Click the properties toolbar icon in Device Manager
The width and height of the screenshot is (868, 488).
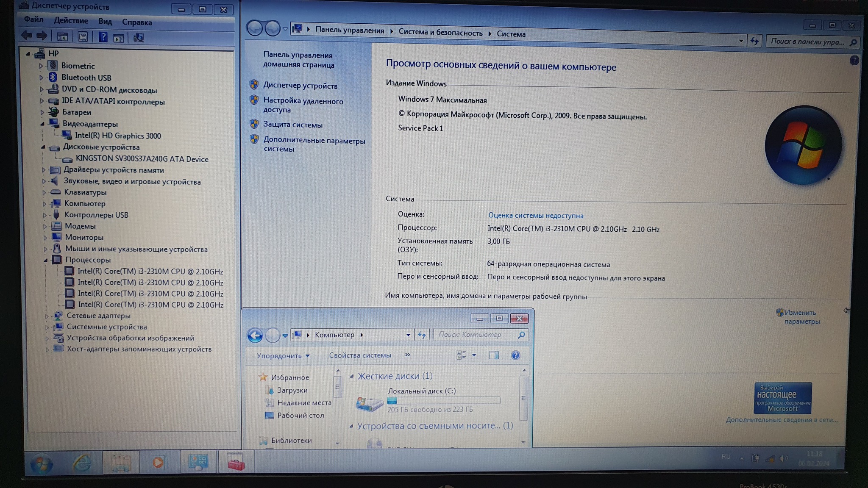[83, 37]
